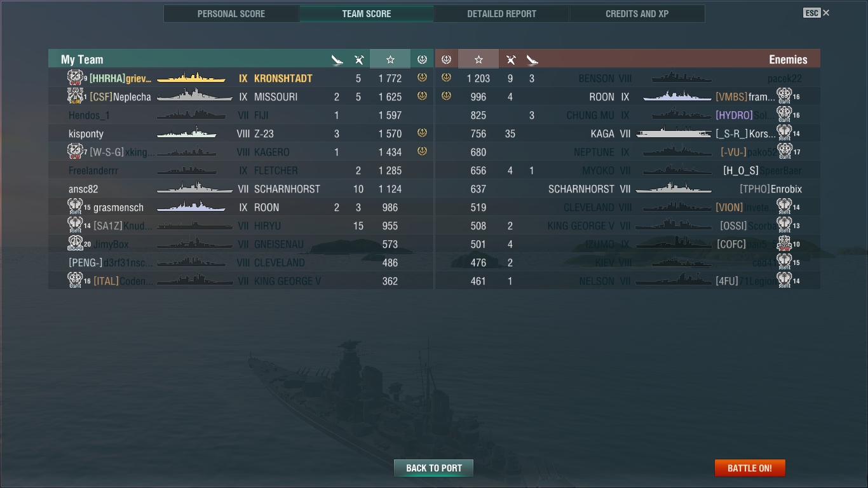This screenshot has height=488, width=868.
Task: Start next match with Battle On!
Action: click(750, 468)
